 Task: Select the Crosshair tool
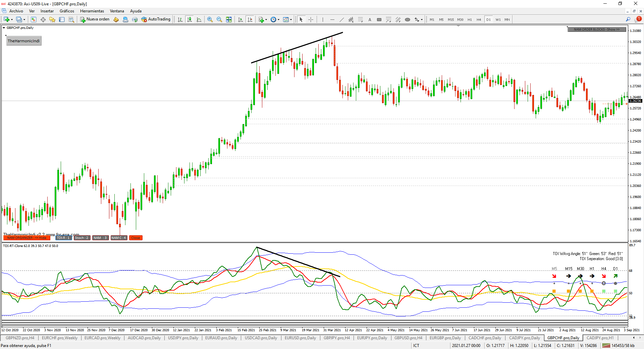coord(311,19)
